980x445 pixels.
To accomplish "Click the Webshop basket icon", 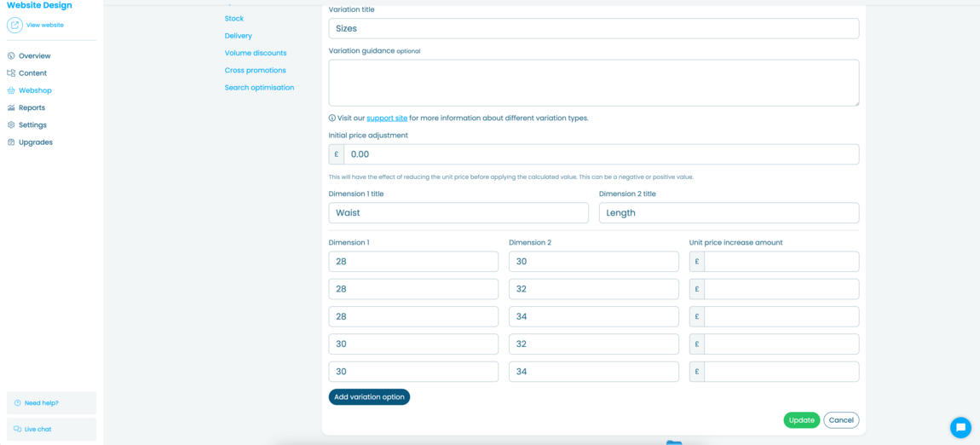I will 11,90.
